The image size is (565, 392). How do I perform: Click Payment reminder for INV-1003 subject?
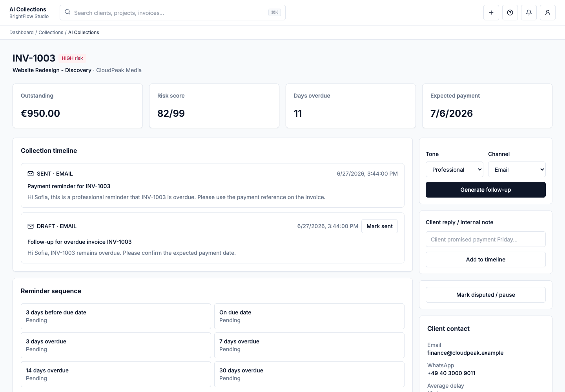(x=69, y=186)
